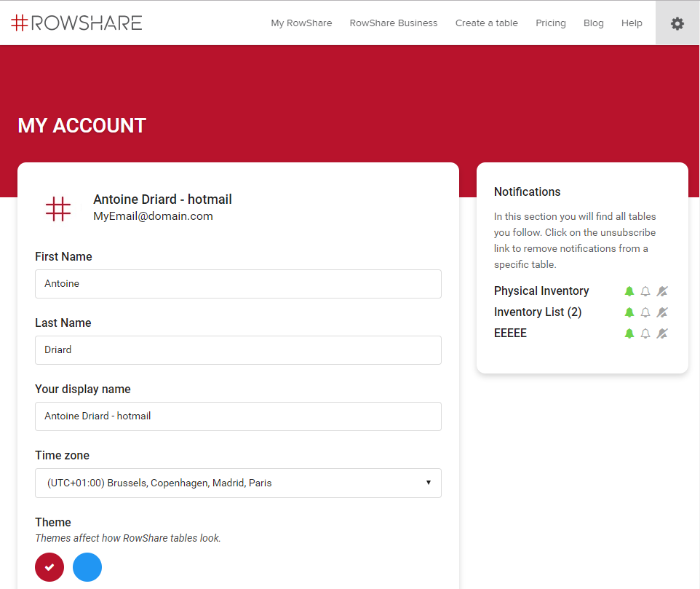Click the profile hash avatar icon

[58, 208]
